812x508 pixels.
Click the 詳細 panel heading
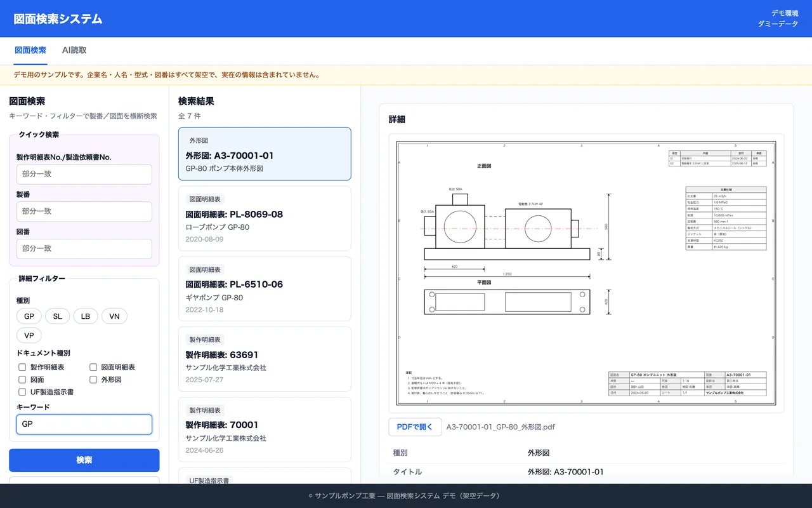tap(397, 119)
